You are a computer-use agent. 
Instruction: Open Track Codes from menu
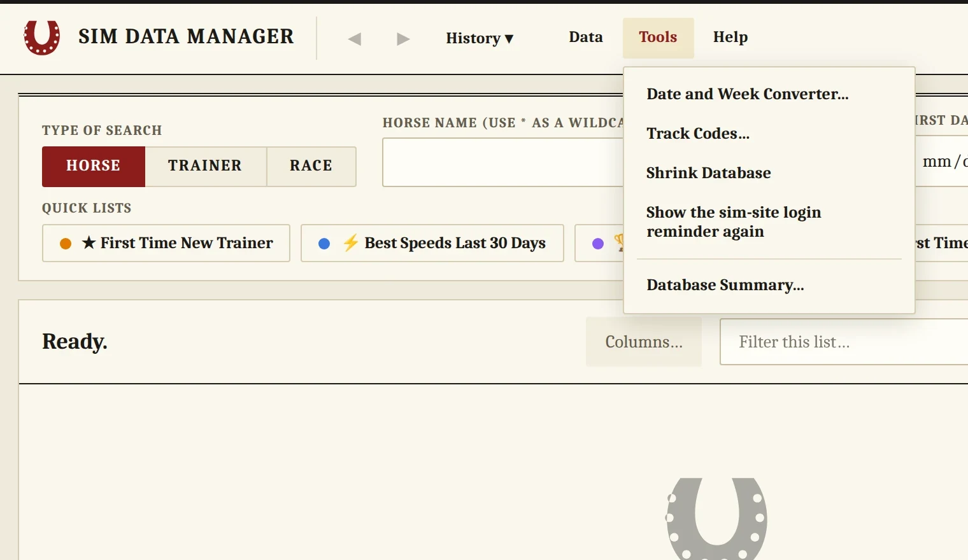[769, 134]
